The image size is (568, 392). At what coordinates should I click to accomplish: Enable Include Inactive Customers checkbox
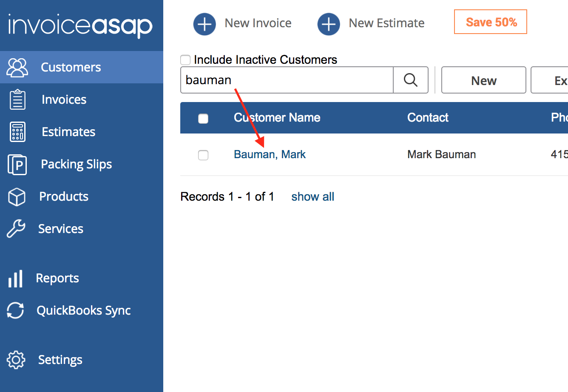[x=185, y=60]
